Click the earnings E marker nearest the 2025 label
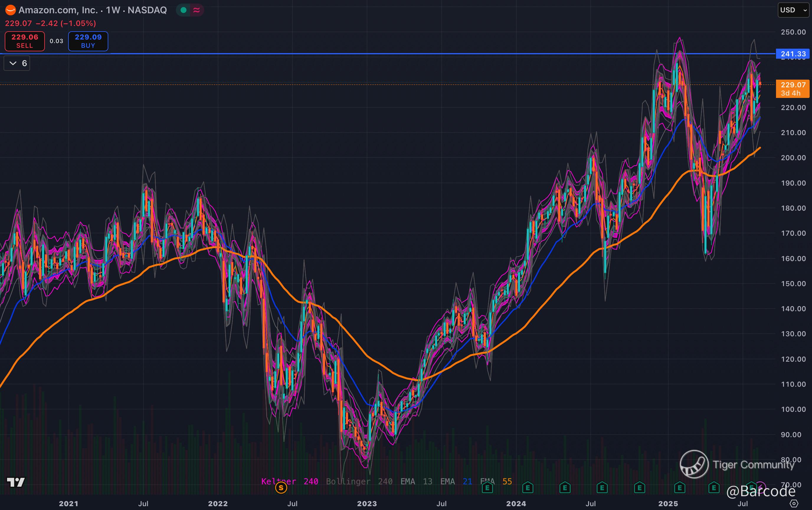 pyautogui.click(x=680, y=487)
